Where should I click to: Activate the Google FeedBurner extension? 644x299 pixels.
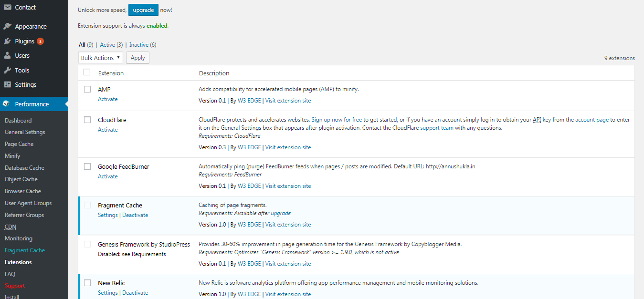click(x=108, y=176)
